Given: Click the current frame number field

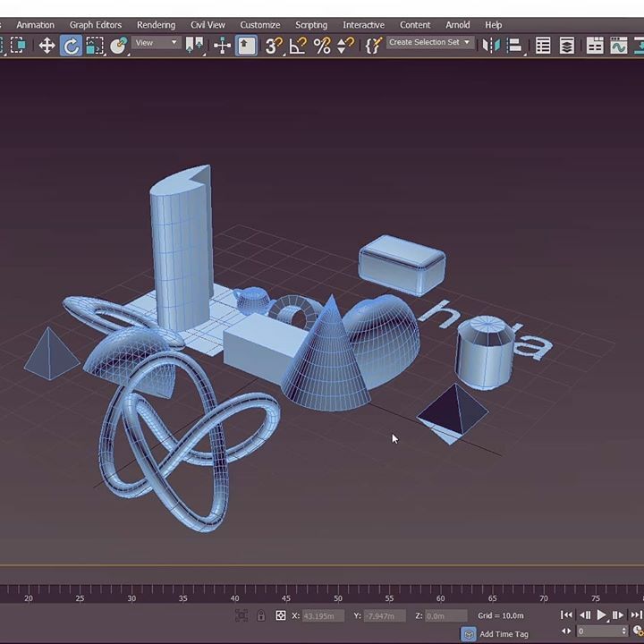Looking at the screenshot, I should [x=598, y=631].
